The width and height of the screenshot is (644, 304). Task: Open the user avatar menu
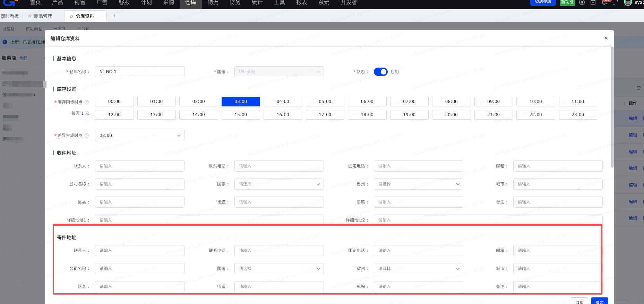point(628,2)
